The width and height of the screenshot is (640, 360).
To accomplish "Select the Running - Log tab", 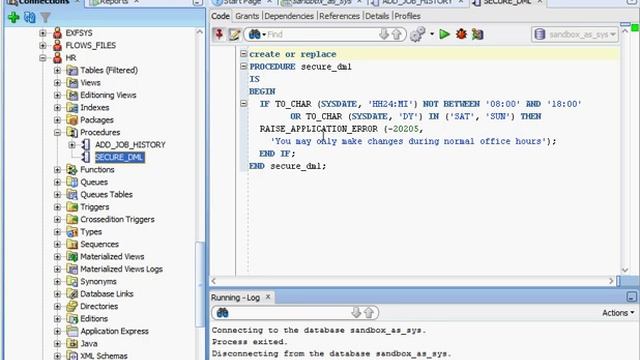I will pos(236,298).
